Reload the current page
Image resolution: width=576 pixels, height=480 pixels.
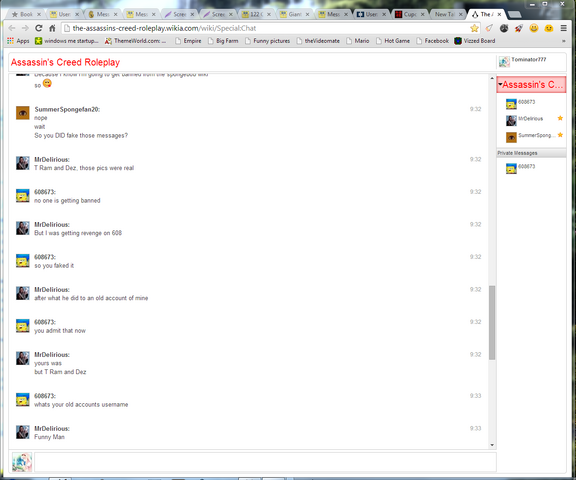[x=39, y=28]
